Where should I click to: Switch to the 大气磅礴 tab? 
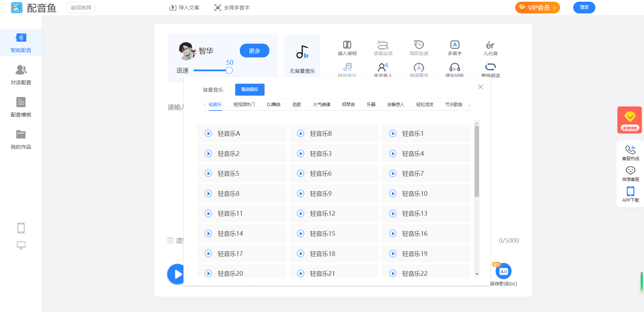[x=322, y=104]
